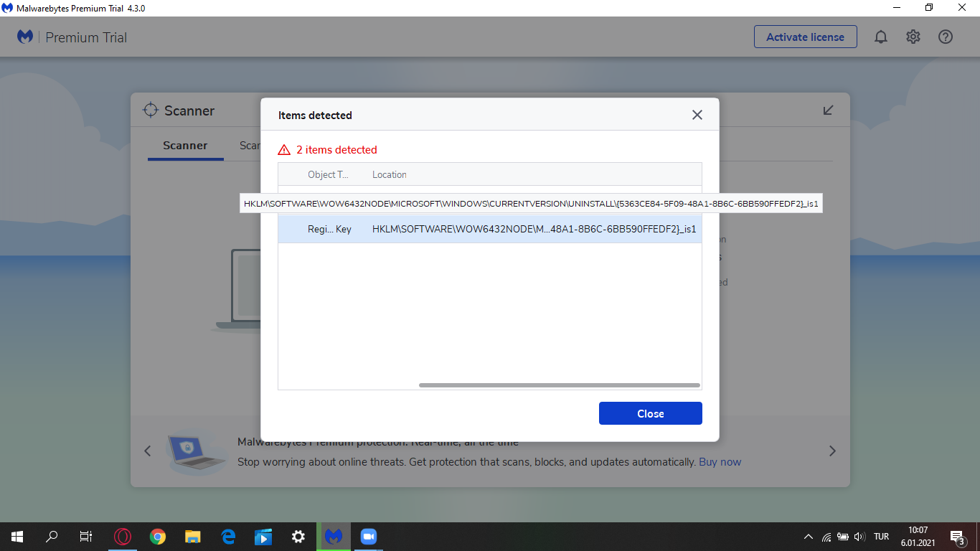Screen dimensions: 980x551
Task: Show the previous promotion banner
Action: click(x=148, y=451)
